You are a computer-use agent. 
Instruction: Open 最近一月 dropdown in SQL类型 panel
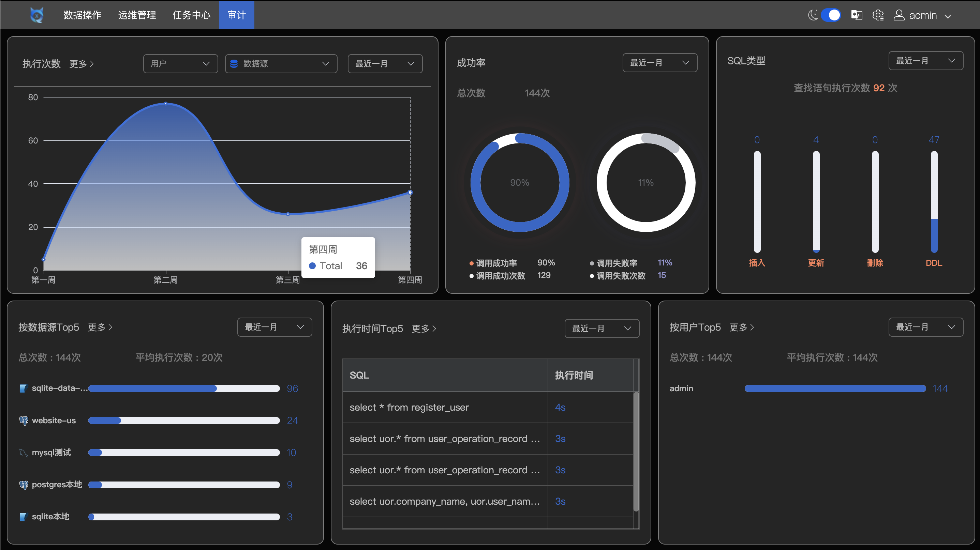click(925, 60)
